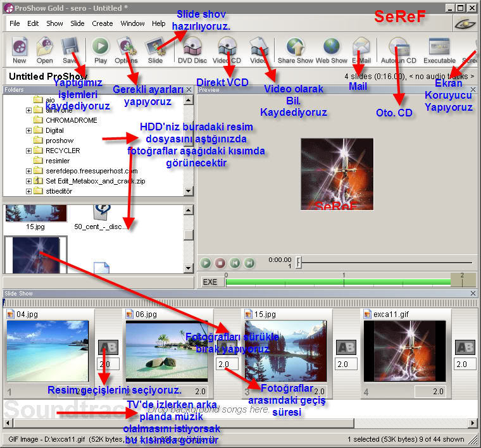The image size is (481, 448).
Task: Open the File menu
Action: (15, 23)
